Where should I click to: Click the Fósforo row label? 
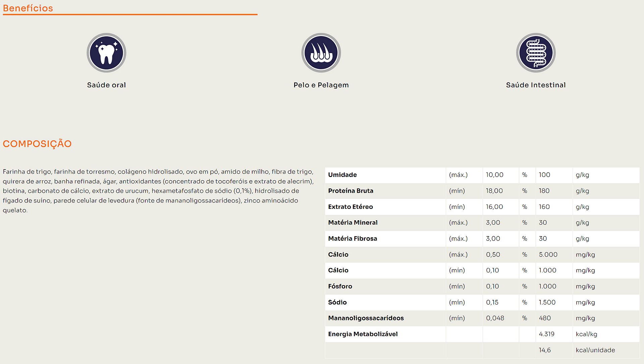pyautogui.click(x=340, y=286)
